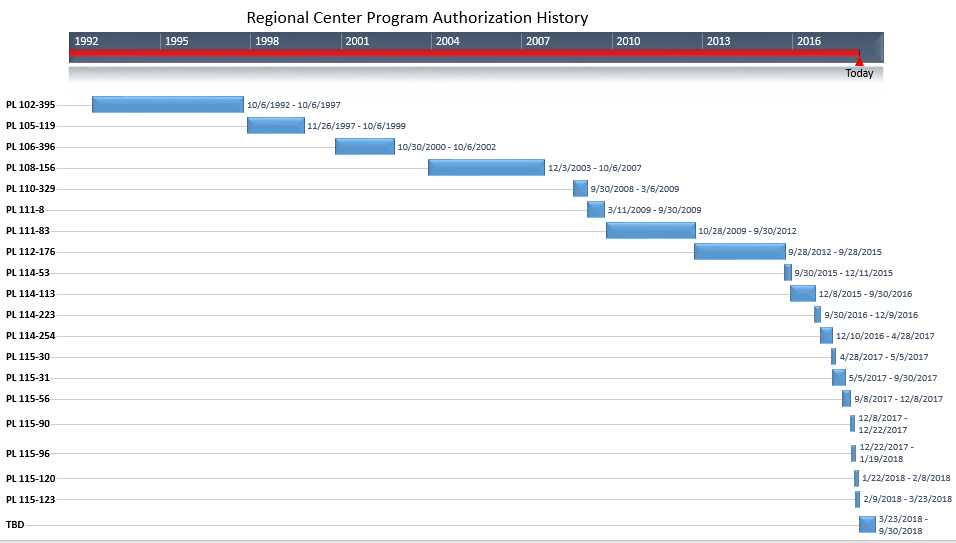The width and height of the screenshot is (956, 543).
Task: Click the 10/6/1992 - 10/6/1997 date label
Action: click(294, 105)
